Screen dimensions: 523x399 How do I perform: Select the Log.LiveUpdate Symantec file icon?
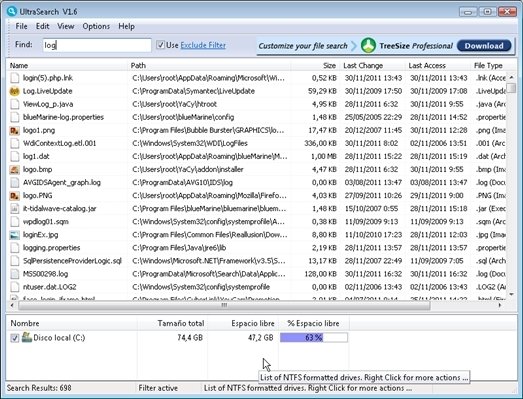pyautogui.click(x=14, y=91)
